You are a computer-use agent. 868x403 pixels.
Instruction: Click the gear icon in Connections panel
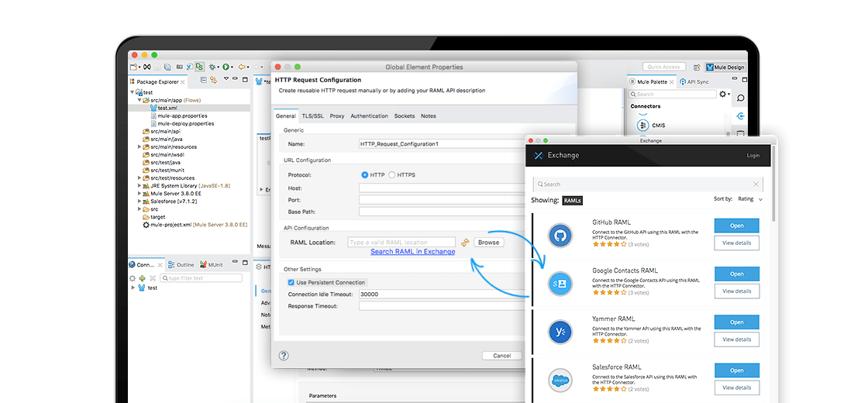point(133,278)
